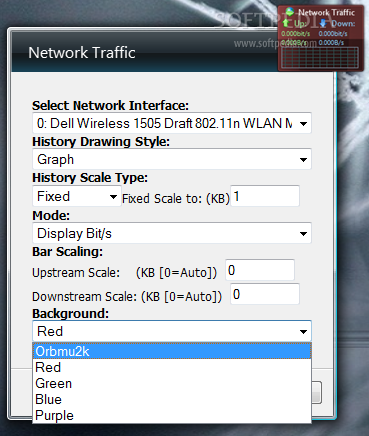369x436 pixels.
Task: Choose Purple background option
Action: [172, 415]
